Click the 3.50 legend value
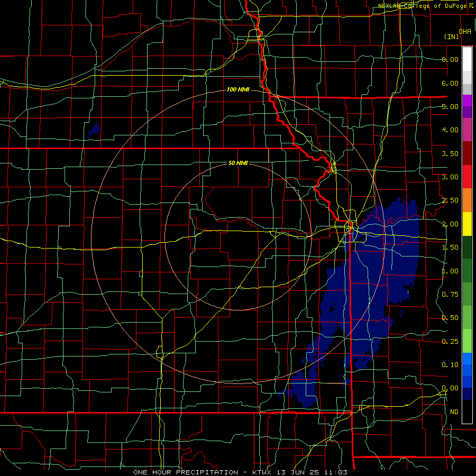This screenshot has width=476, height=476. pos(450,153)
